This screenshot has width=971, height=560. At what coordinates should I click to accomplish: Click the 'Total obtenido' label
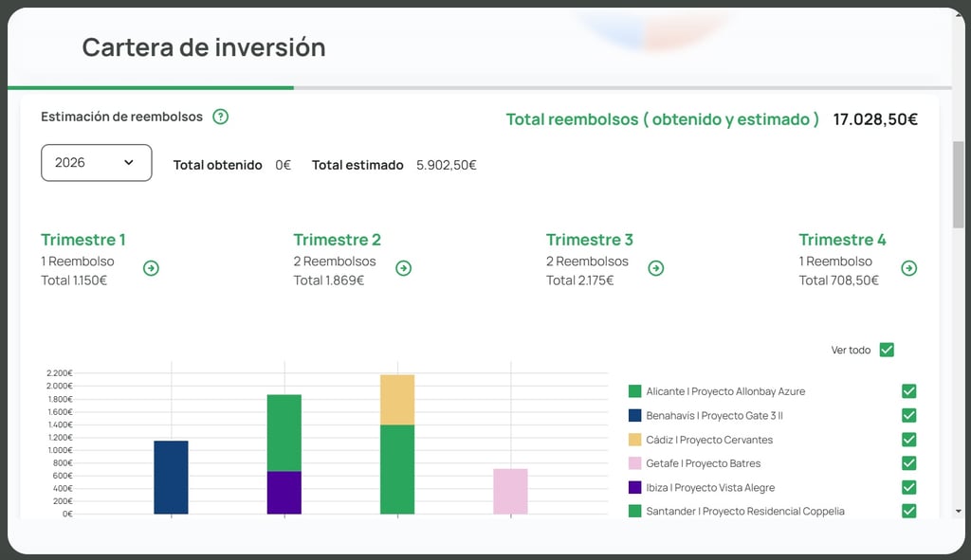pos(217,165)
